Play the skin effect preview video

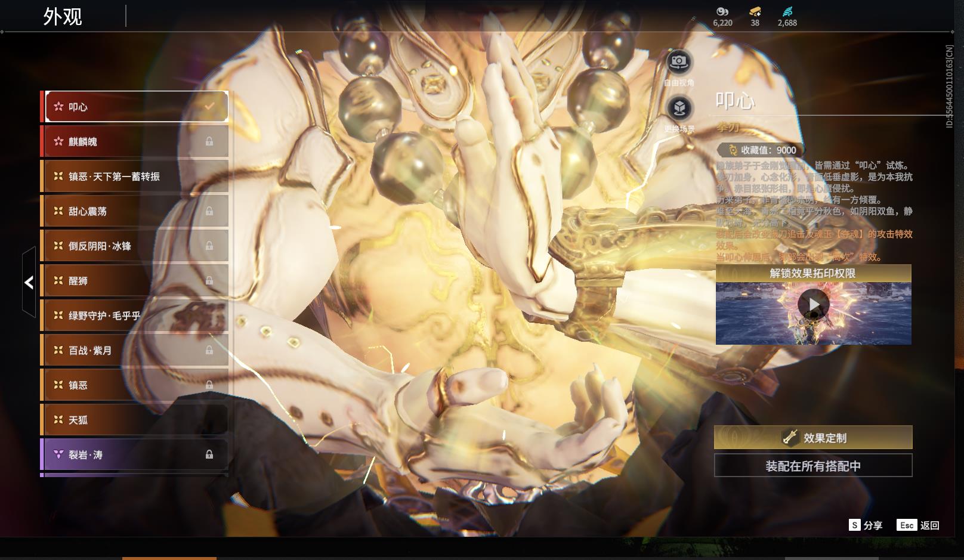814,305
